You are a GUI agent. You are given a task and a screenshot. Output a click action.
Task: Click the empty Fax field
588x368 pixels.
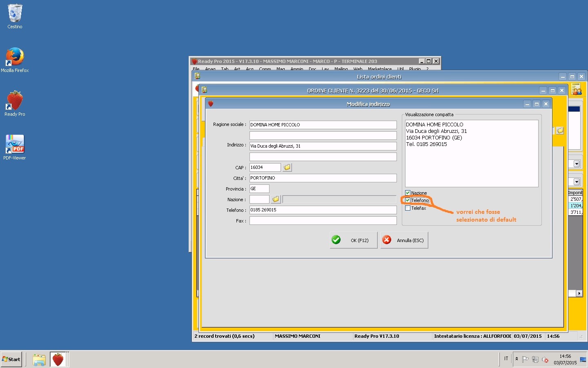pos(323,220)
